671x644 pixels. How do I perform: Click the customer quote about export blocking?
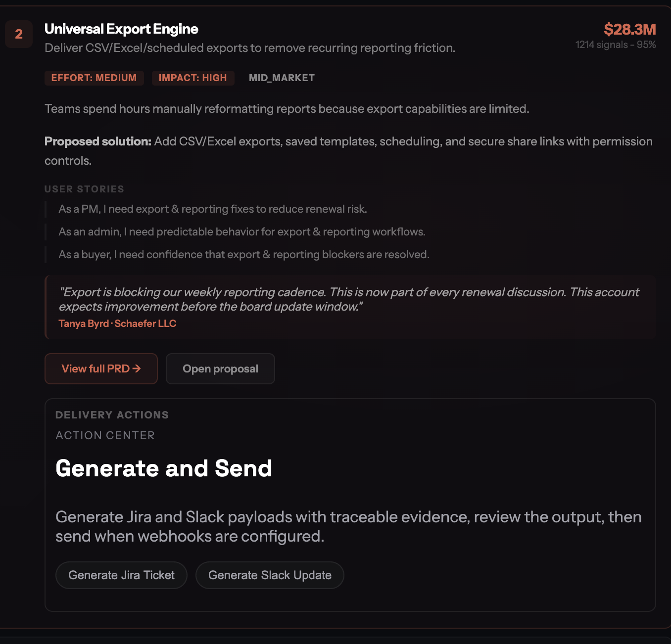coord(349,299)
